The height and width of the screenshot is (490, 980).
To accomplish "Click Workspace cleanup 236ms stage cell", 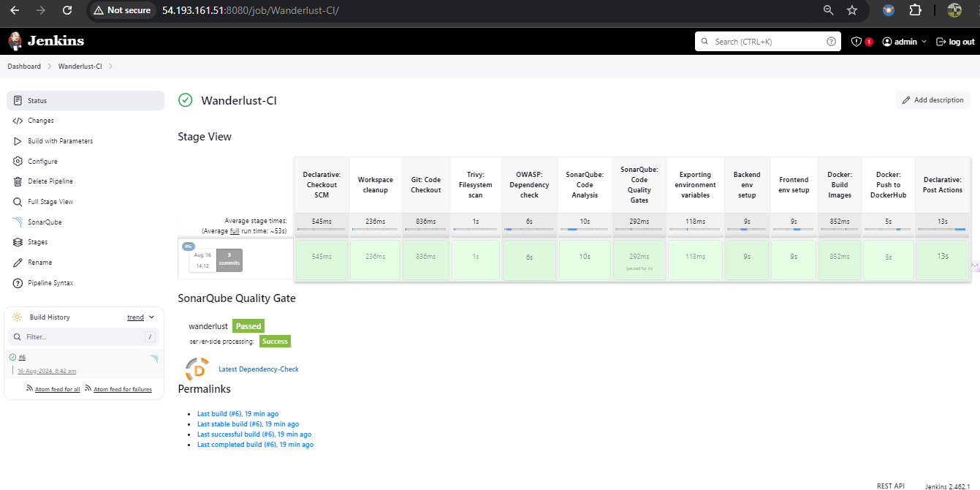I will [x=375, y=260].
